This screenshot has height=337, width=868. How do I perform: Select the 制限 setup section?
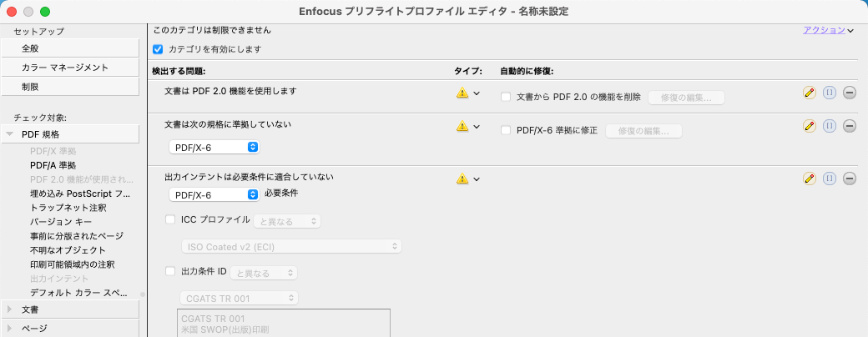(x=69, y=87)
